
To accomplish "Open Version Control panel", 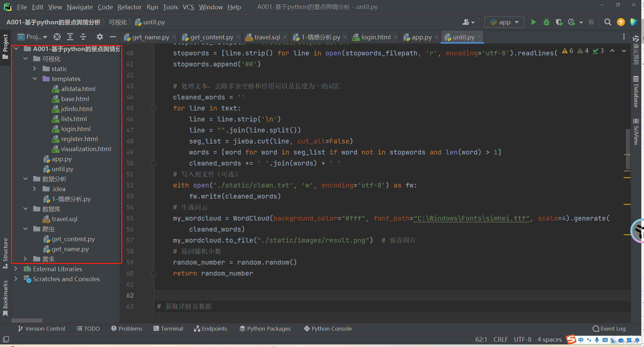I will pos(42,329).
